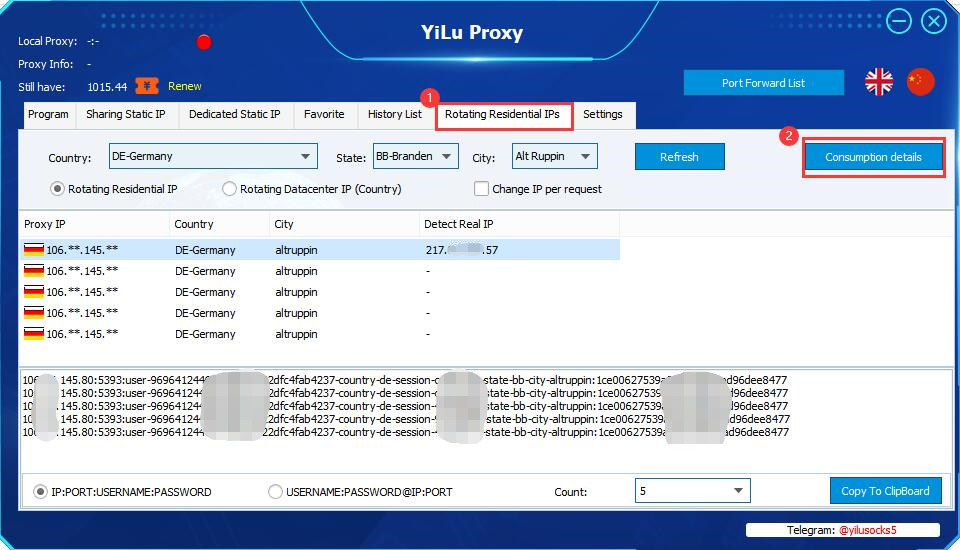Choose the IP:PORT:USERNAME:PASSWORD format radio button
This screenshot has width=960, height=550.
[40, 492]
